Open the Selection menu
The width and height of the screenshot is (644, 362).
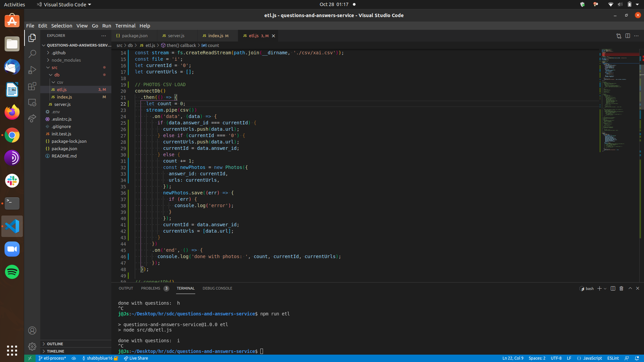coord(61,26)
